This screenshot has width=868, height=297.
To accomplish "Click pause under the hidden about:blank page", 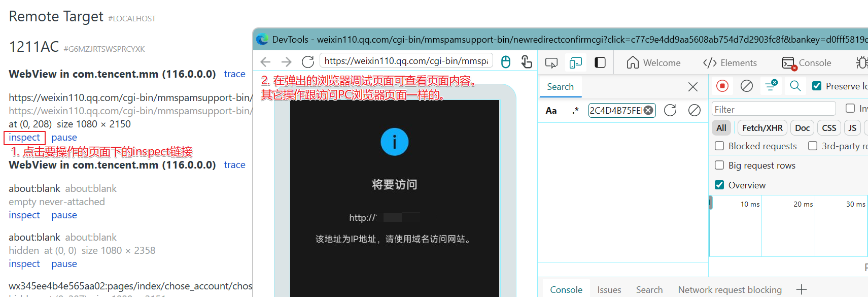I will click(x=64, y=264).
